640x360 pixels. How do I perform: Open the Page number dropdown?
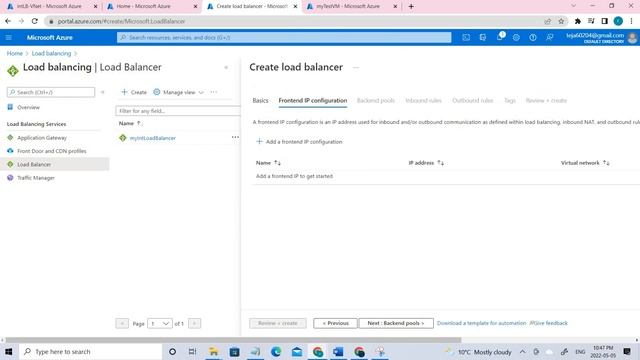click(160, 324)
